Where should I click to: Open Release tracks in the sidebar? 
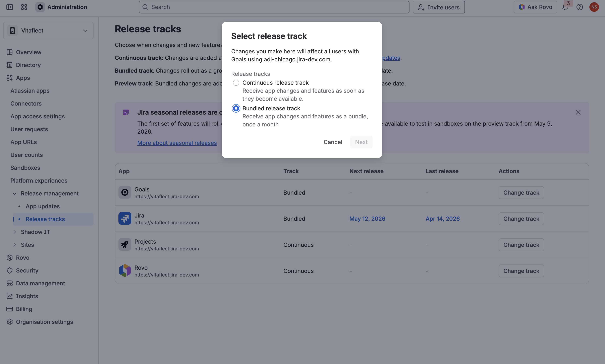tap(53, 219)
